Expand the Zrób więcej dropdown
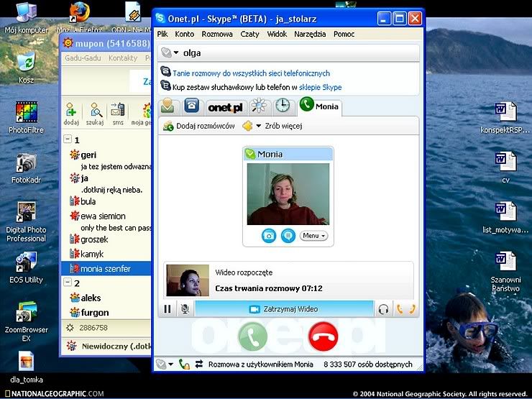 272,126
